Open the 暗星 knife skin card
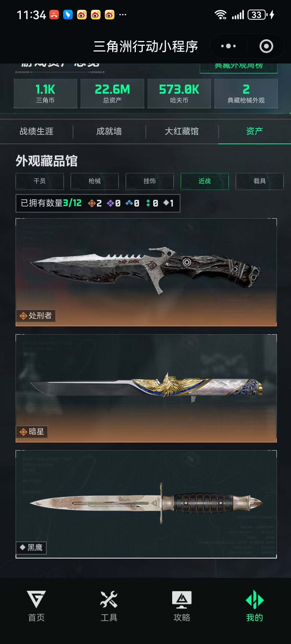This screenshot has height=644, width=291. [146, 388]
